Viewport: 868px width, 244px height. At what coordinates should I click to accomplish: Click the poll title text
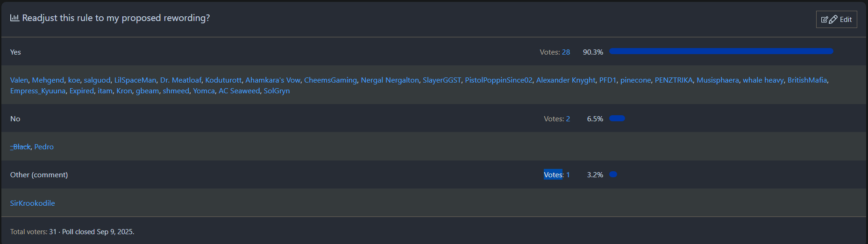tap(116, 18)
